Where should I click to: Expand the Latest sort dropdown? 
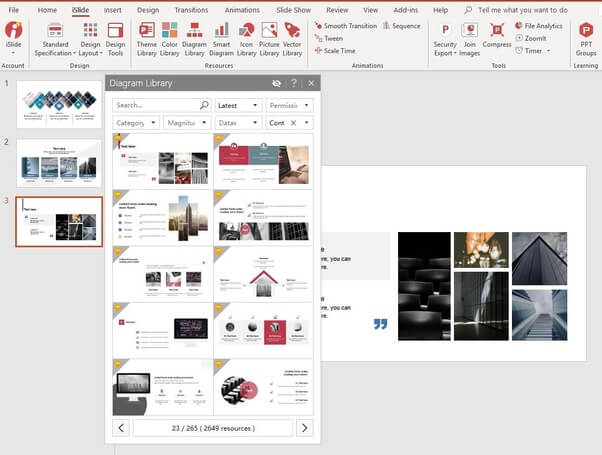pyautogui.click(x=238, y=105)
